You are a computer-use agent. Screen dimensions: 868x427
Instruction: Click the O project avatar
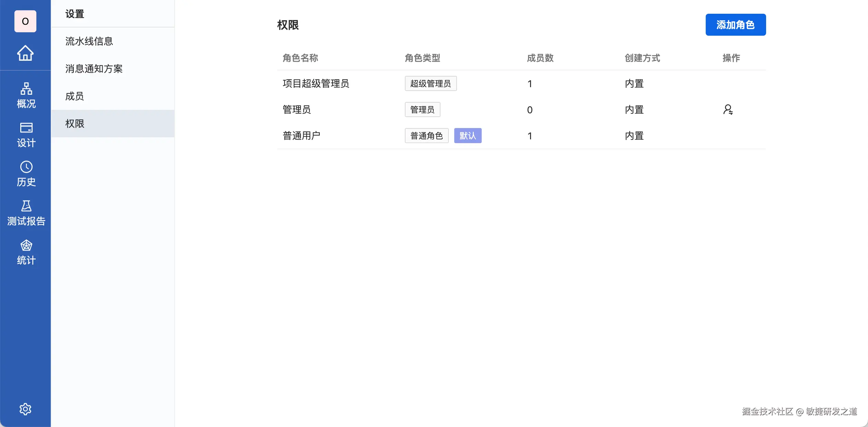[25, 21]
